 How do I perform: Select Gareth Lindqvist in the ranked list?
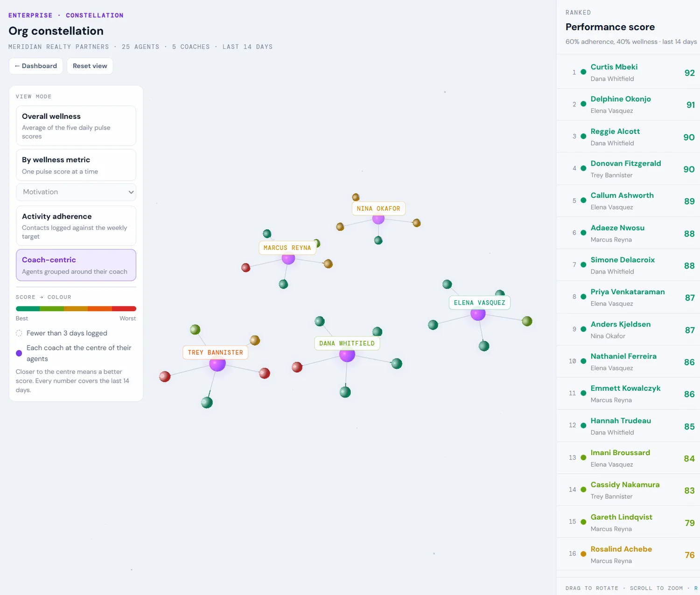628,523
